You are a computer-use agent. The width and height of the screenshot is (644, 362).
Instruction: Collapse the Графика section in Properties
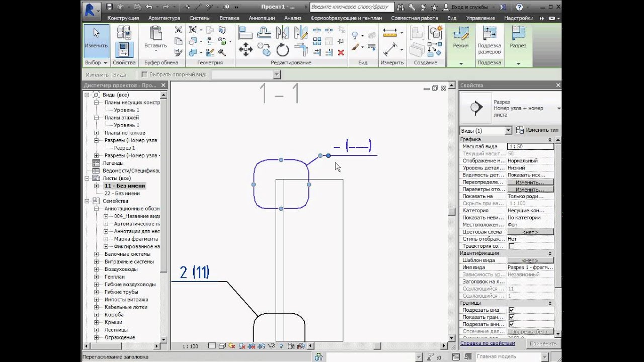pos(549,139)
